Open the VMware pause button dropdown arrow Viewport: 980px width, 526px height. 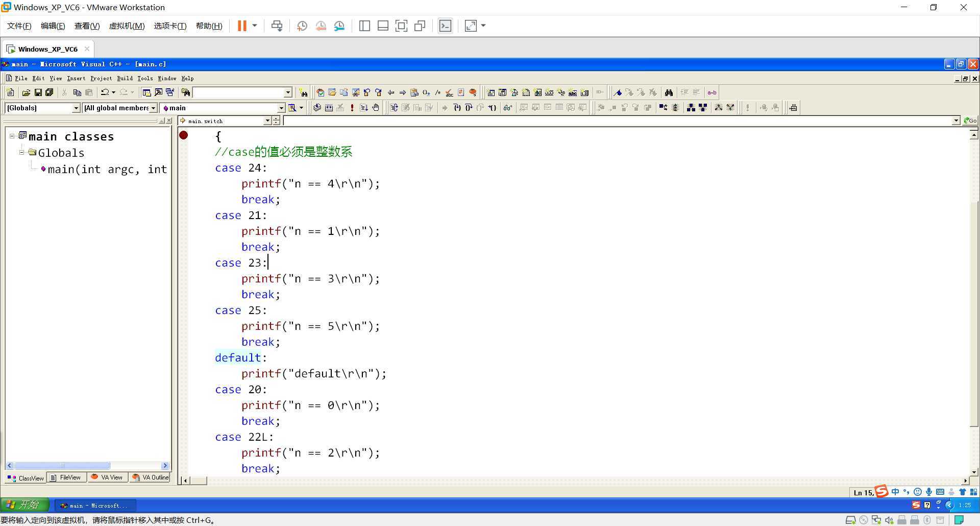(x=254, y=26)
